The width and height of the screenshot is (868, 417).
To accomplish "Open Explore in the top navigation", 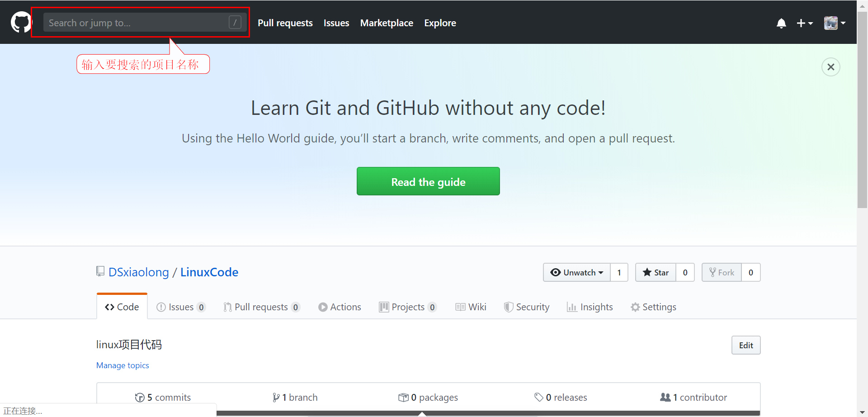I will [440, 23].
